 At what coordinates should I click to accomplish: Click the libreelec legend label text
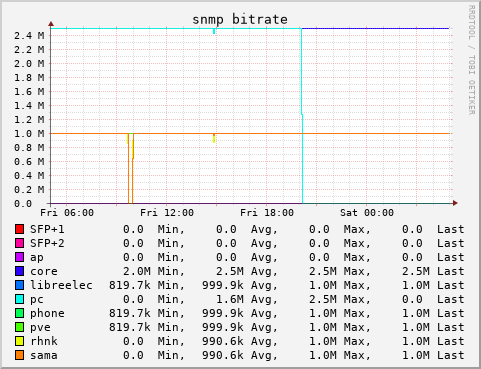pyautogui.click(x=61, y=285)
